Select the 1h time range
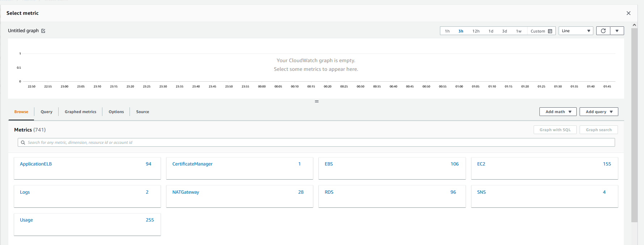 [x=447, y=31]
